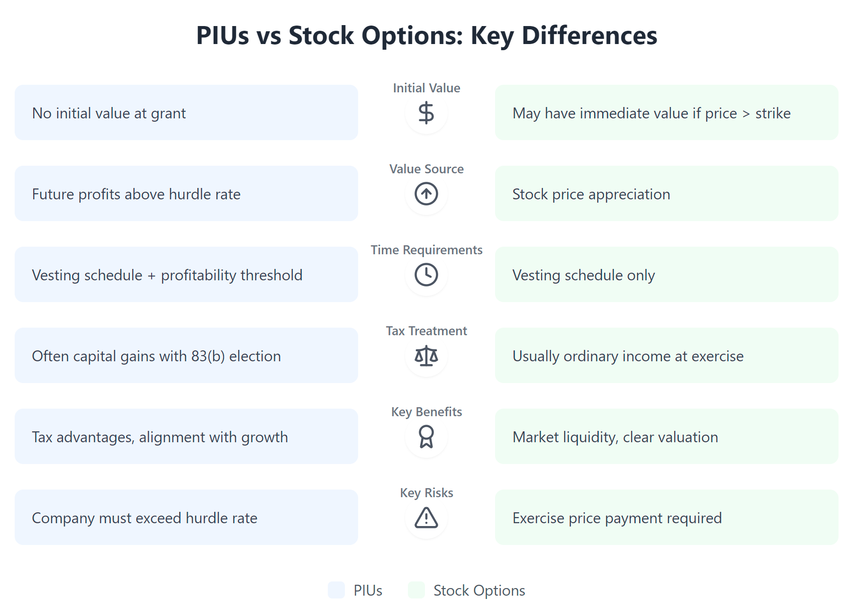Click the "Time Requirements" category label

[426, 250]
